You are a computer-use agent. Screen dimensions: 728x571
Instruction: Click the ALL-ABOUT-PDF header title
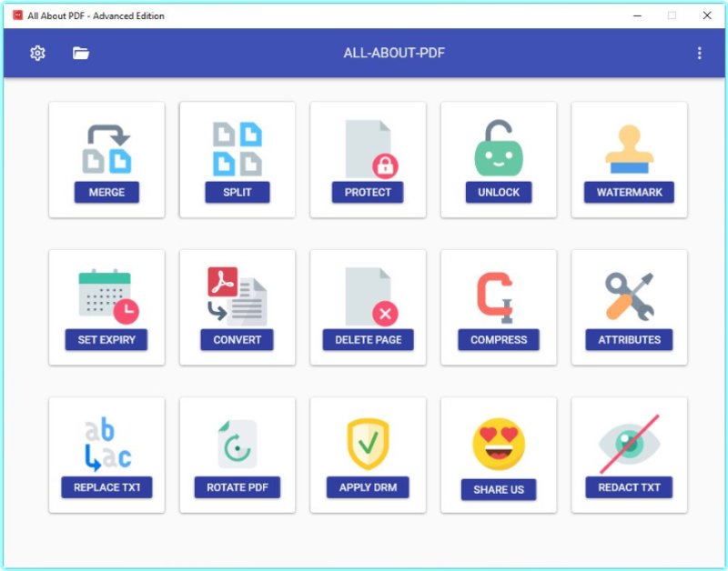tap(394, 53)
